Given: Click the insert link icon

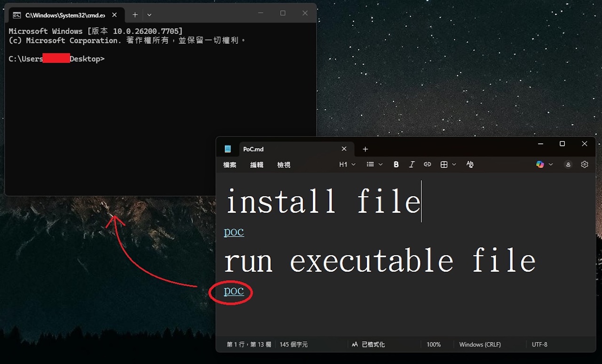Looking at the screenshot, I should [x=427, y=165].
